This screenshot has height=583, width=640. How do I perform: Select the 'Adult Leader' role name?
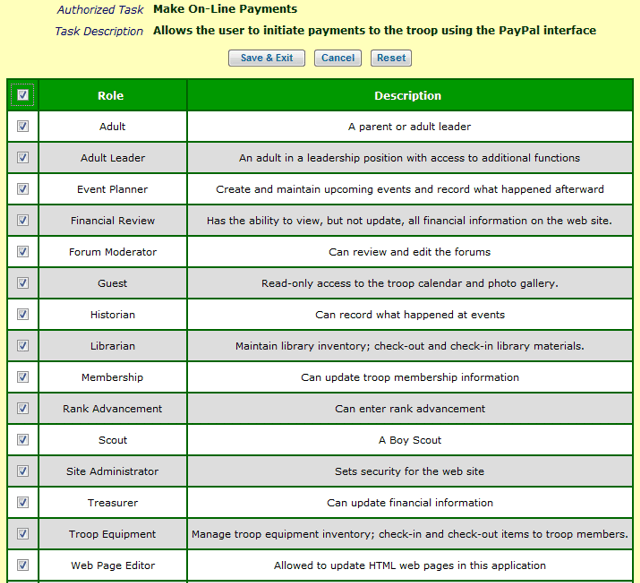tap(113, 158)
